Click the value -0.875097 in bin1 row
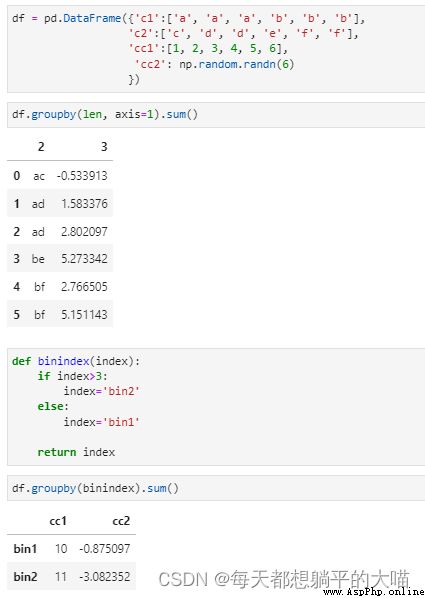The image size is (425, 598). click(x=105, y=549)
